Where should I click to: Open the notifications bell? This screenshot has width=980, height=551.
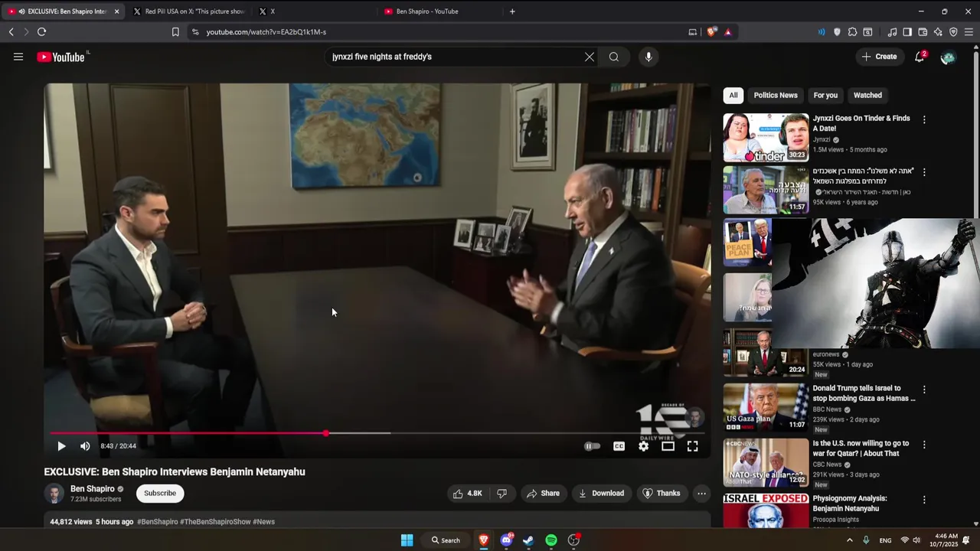click(x=920, y=57)
